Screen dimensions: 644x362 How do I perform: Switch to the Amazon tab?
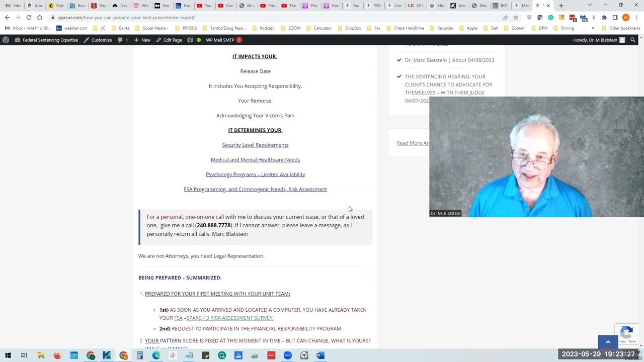pyautogui.click(x=35, y=6)
